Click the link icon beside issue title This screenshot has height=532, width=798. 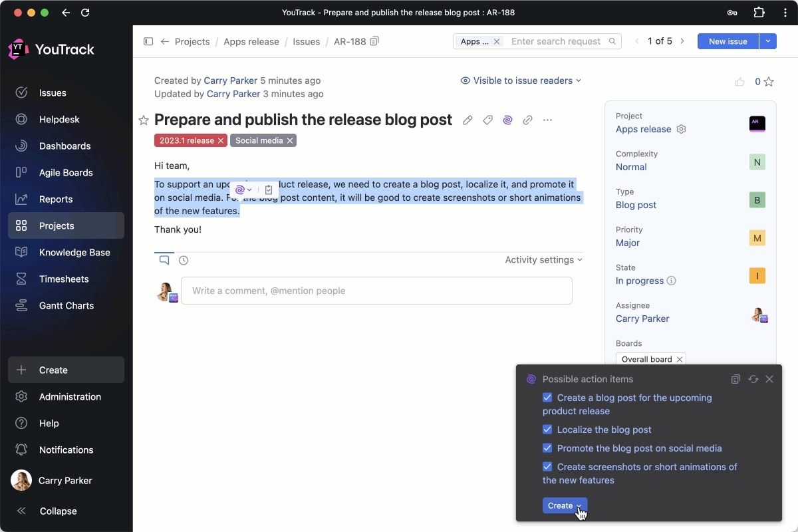(527, 120)
